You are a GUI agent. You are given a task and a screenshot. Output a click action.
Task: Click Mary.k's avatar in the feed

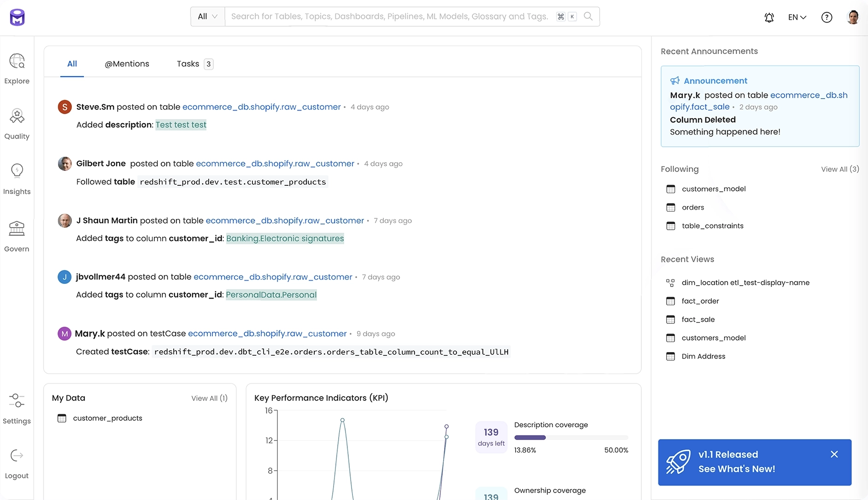[65, 334]
